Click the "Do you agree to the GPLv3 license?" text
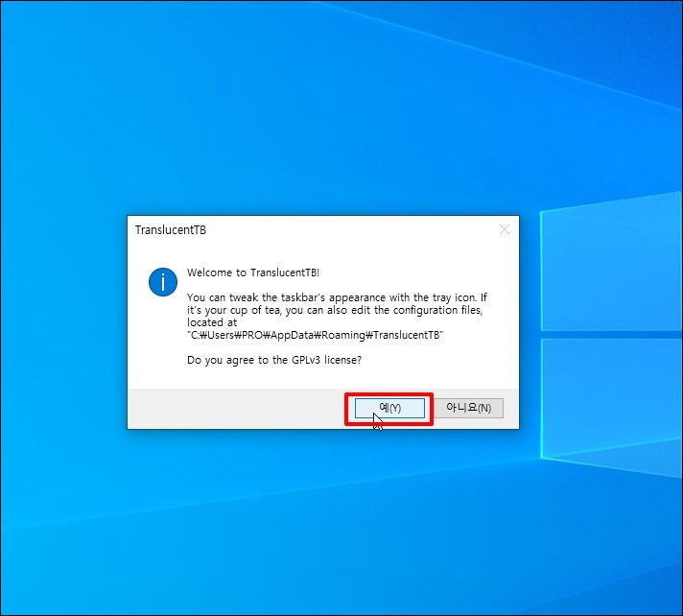 coord(274,360)
